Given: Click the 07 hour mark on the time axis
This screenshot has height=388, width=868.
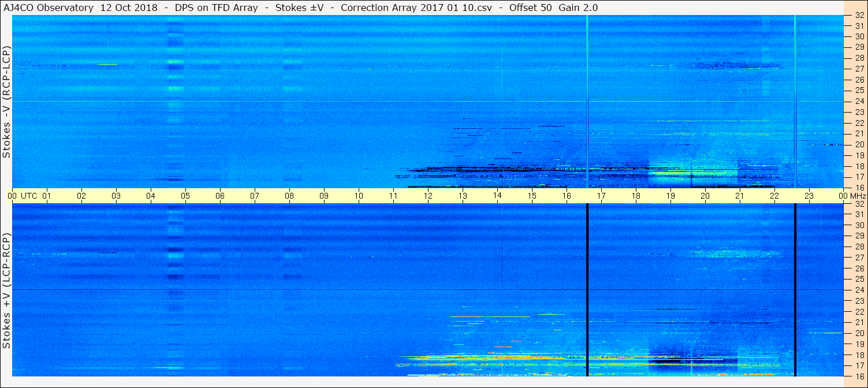Looking at the screenshot, I should (255, 196).
